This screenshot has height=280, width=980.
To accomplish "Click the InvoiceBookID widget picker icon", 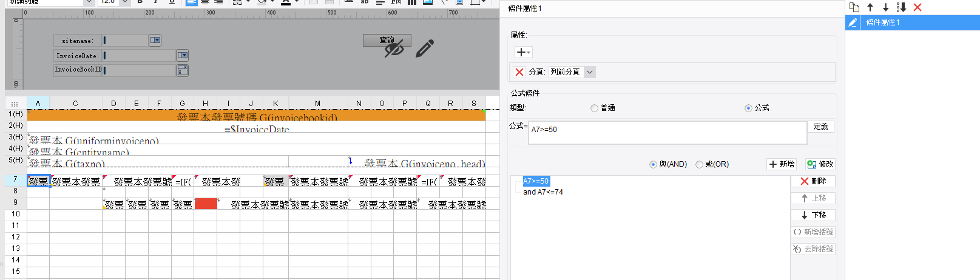I will (x=183, y=71).
